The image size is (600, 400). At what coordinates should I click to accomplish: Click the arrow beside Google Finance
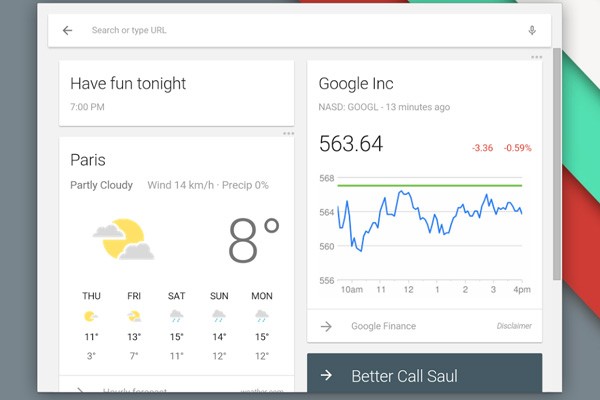tap(325, 326)
